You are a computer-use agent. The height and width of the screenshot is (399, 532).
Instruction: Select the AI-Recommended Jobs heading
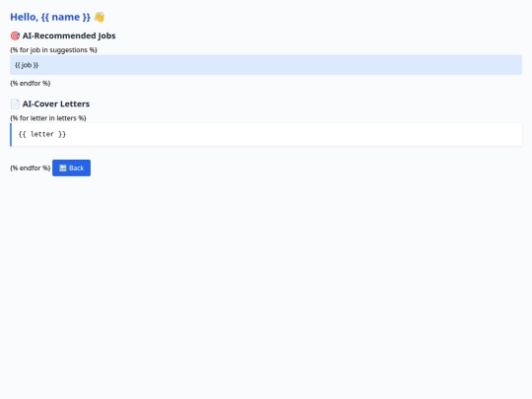coord(63,35)
